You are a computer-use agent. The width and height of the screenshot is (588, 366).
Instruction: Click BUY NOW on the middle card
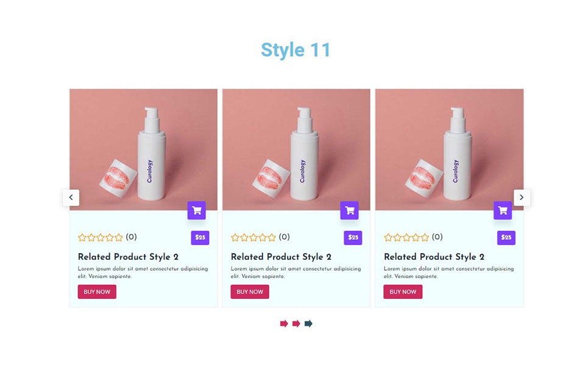[x=250, y=292]
